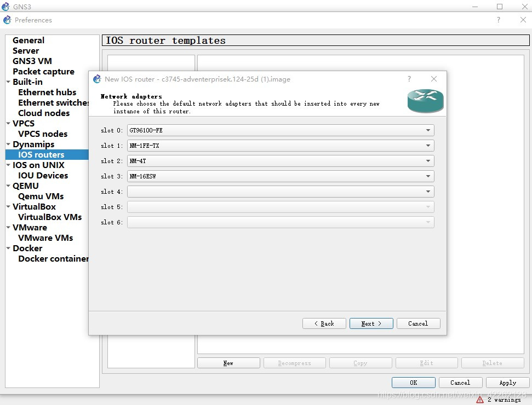
Task: Cancel the New IOS router wizard
Action: point(419,323)
